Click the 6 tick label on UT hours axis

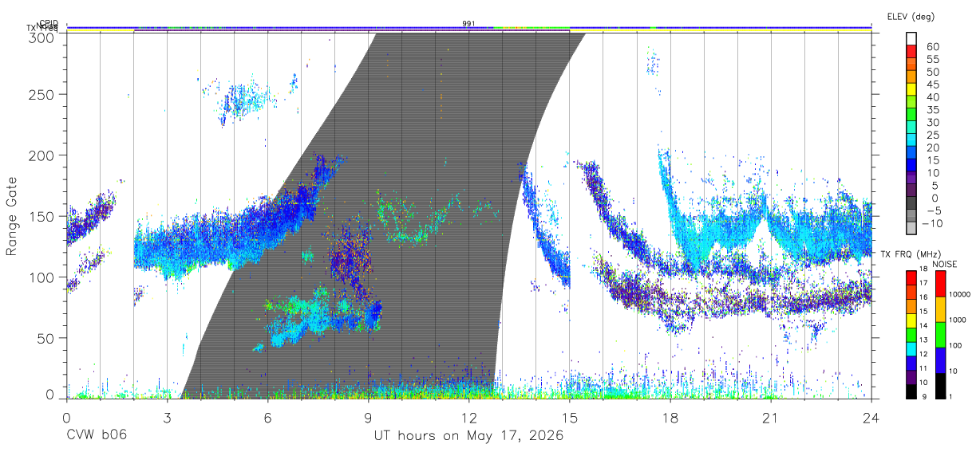pos(267,418)
